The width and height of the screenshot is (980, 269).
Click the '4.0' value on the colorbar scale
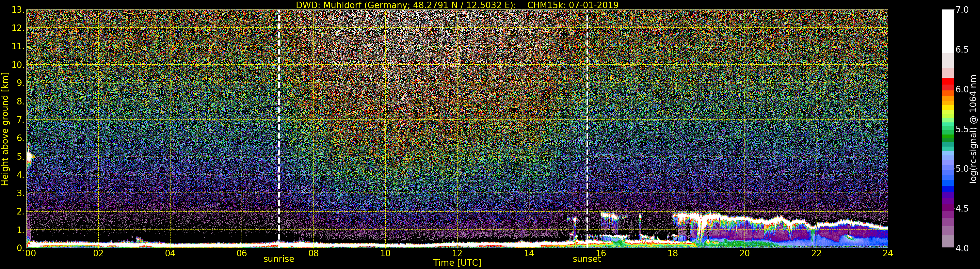962,248
